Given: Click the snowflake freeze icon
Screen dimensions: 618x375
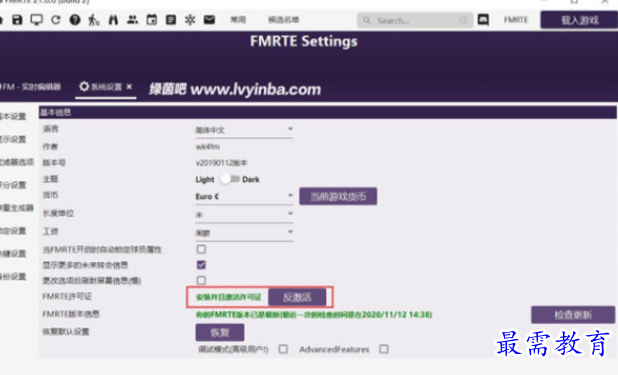Looking at the screenshot, I should coord(190,20).
